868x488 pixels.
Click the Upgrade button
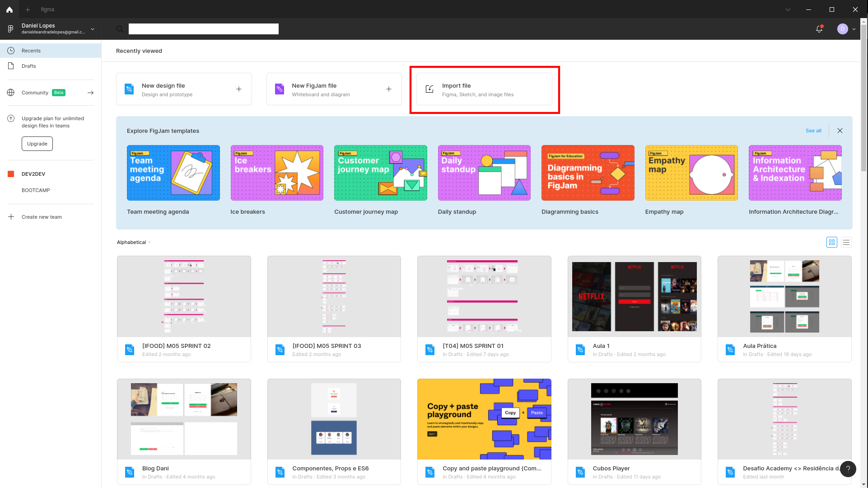coord(37,144)
